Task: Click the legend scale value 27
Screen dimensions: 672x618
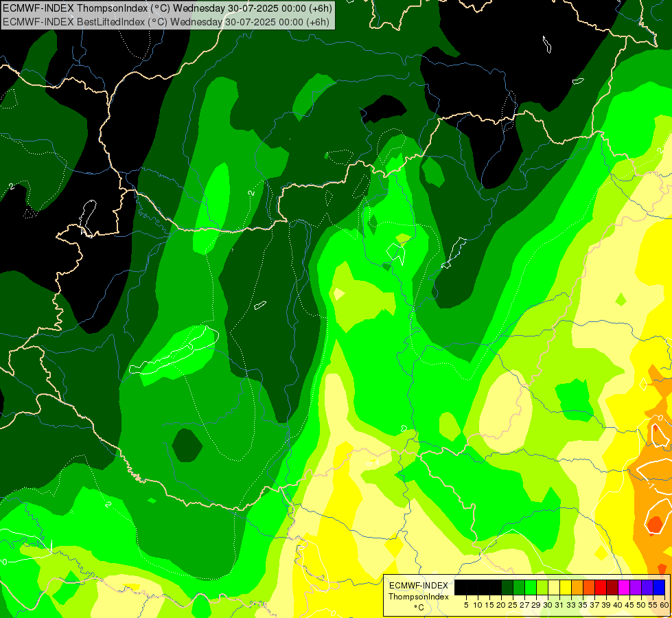Action: [524, 605]
